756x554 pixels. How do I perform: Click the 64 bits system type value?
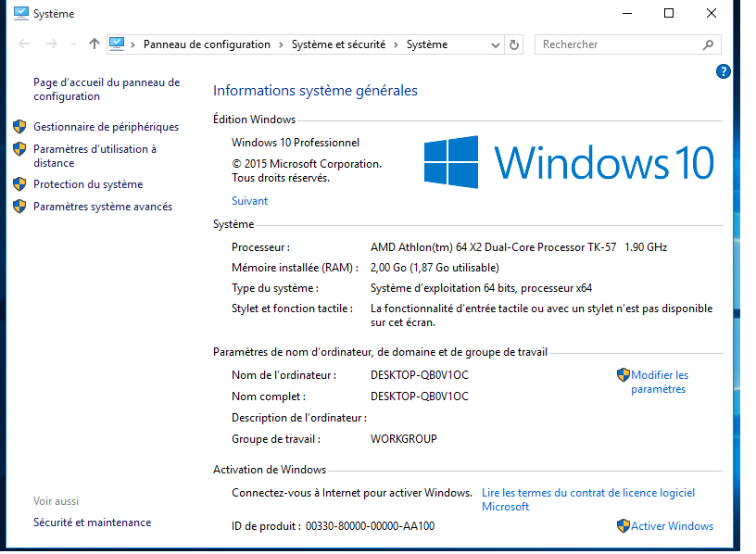(481, 288)
